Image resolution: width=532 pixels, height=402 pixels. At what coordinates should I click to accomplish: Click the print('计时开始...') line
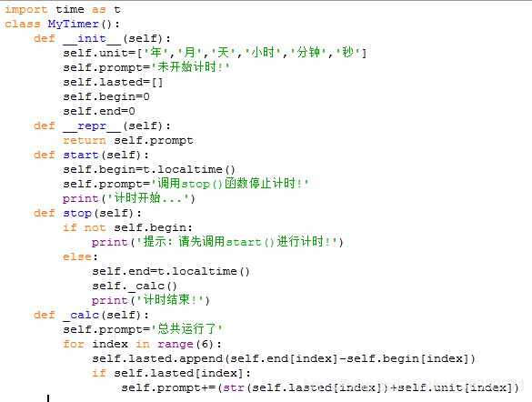129,198
